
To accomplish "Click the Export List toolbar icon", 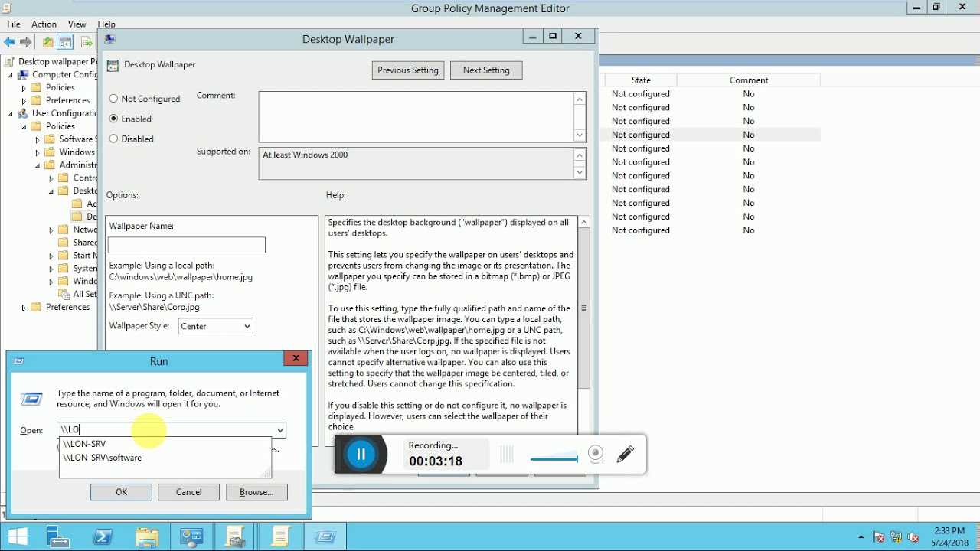I will tap(86, 42).
